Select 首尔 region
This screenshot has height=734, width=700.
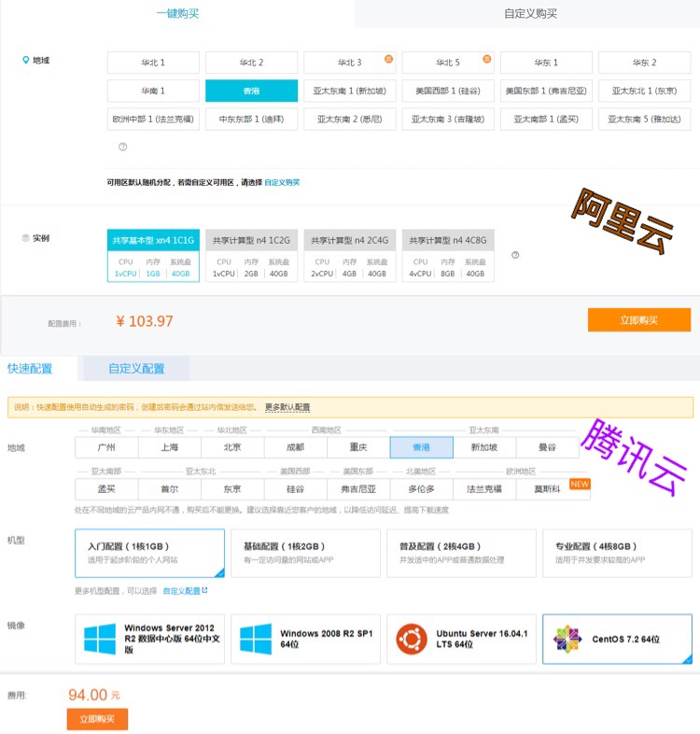click(169, 489)
